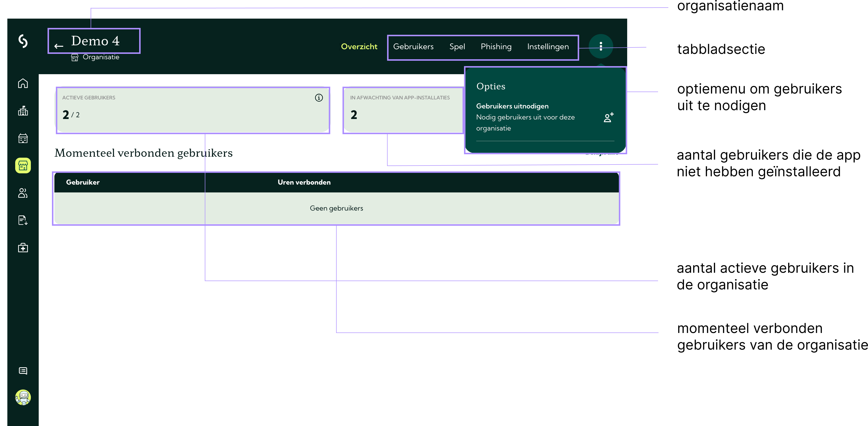This screenshot has height=426, width=868.
Task: Click the robot avatar profile picture
Action: tap(23, 397)
